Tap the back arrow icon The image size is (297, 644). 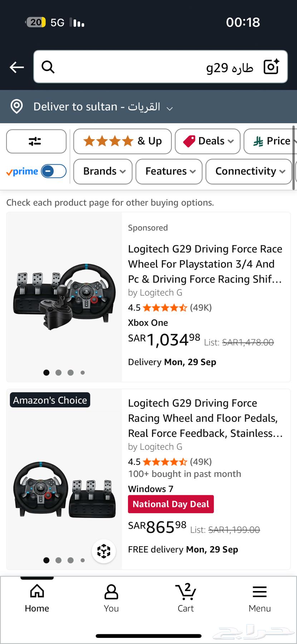[17, 67]
